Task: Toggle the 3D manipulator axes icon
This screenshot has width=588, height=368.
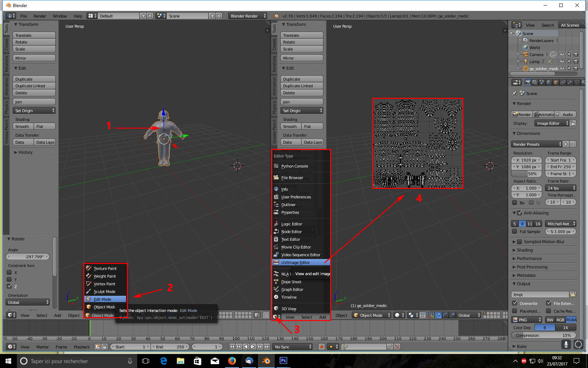Action: pyautogui.click(x=432, y=315)
